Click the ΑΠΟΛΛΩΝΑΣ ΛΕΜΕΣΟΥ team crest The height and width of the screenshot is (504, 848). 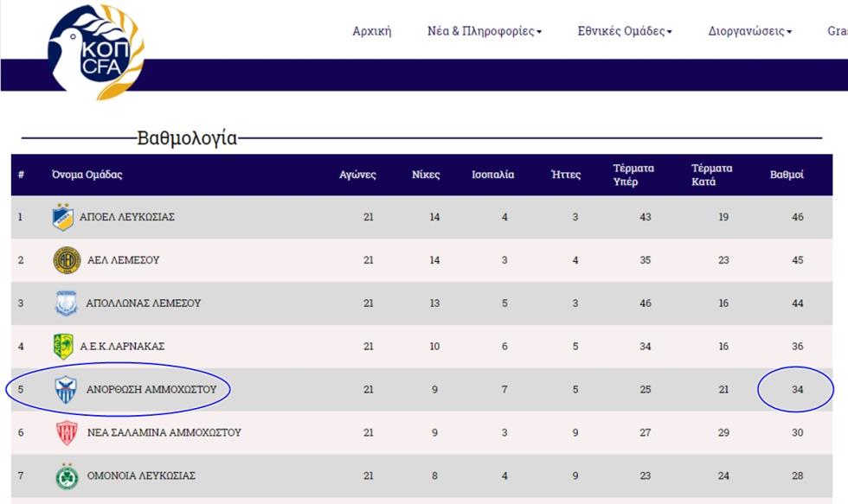66,303
